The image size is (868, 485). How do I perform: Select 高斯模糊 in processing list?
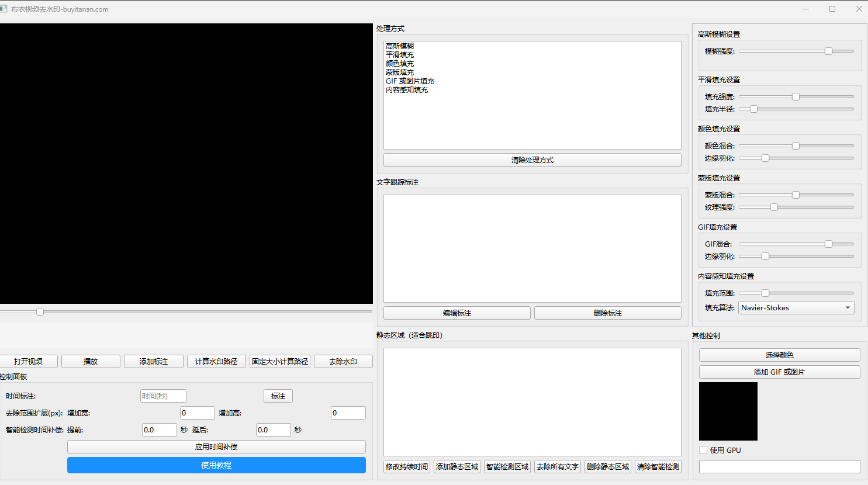click(x=400, y=46)
